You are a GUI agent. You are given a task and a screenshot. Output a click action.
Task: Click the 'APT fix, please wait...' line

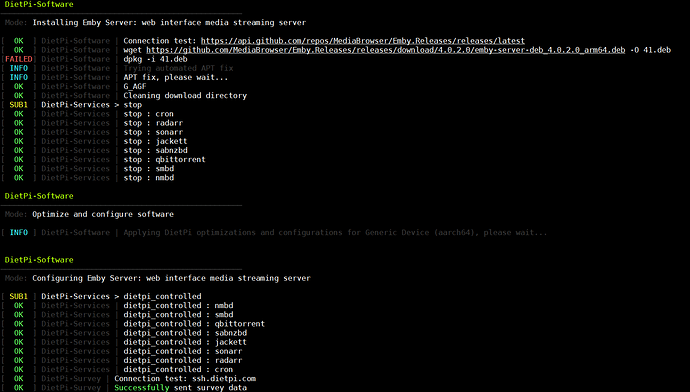(x=176, y=77)
